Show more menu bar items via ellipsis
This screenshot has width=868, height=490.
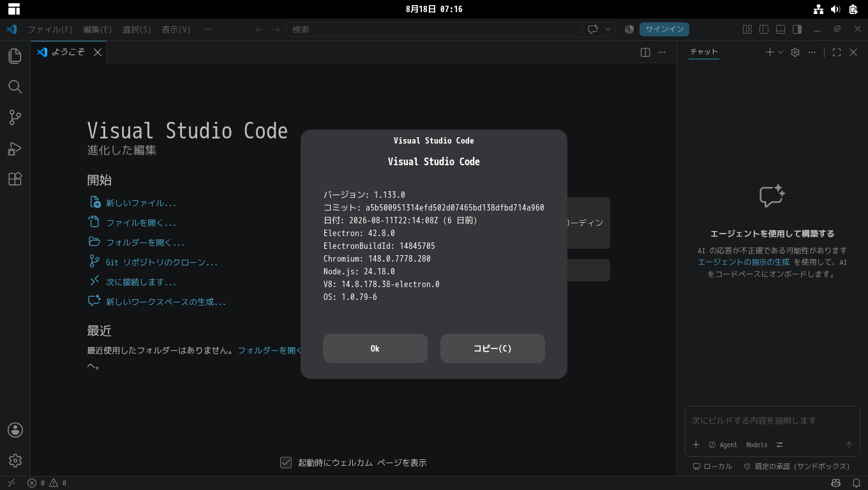tap(208, 29)
